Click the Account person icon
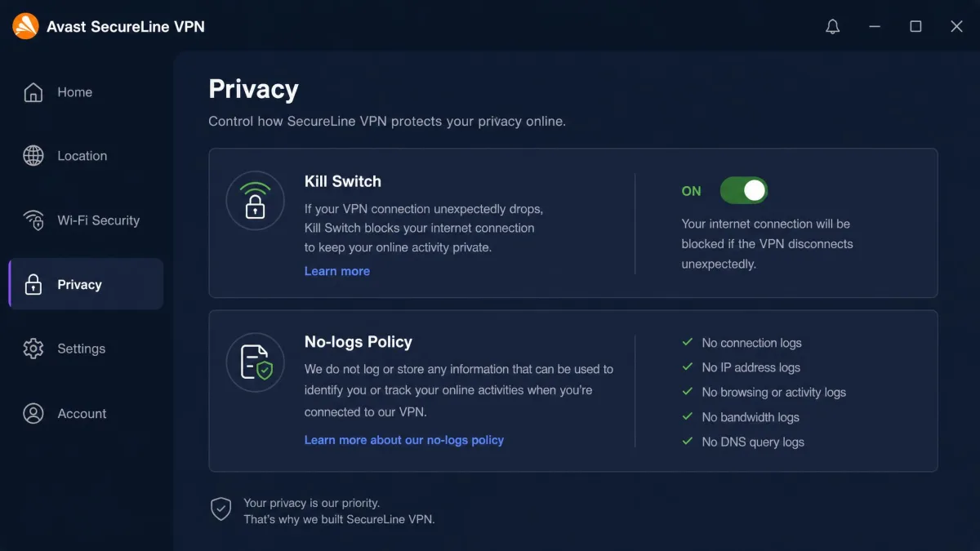980x551 pixels. pos(33,413)
